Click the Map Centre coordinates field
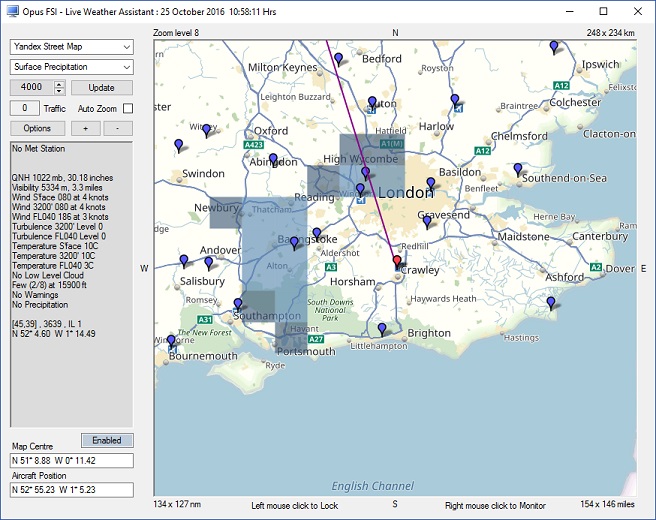Image resolution: width=656 pixels, height=520 pixels. point(72,461)
